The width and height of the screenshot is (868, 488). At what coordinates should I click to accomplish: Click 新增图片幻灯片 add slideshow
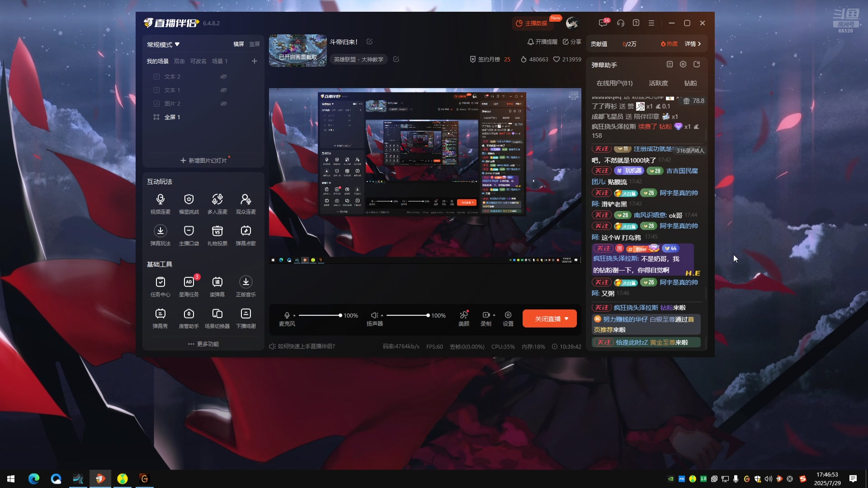tap(203, 161)
